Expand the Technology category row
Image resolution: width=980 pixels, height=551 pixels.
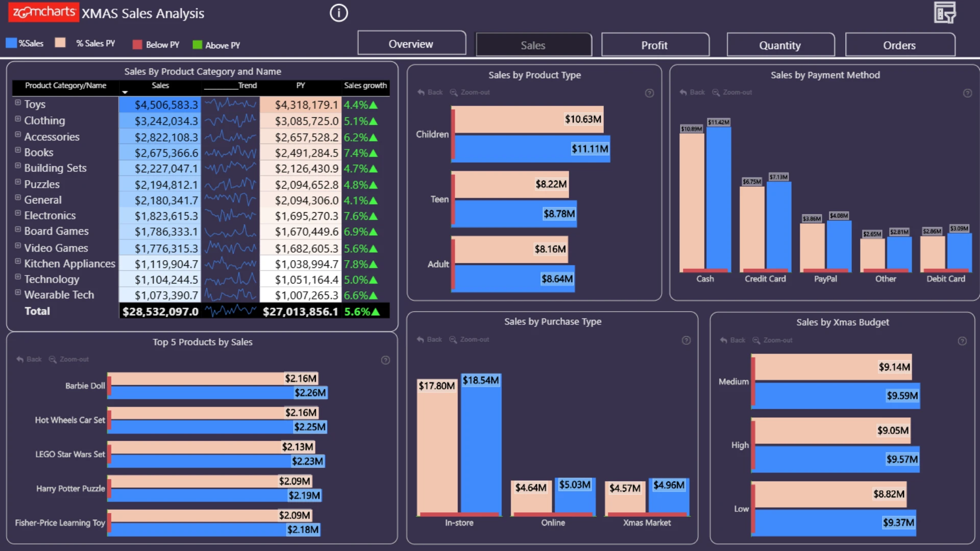tap(18, 277)
